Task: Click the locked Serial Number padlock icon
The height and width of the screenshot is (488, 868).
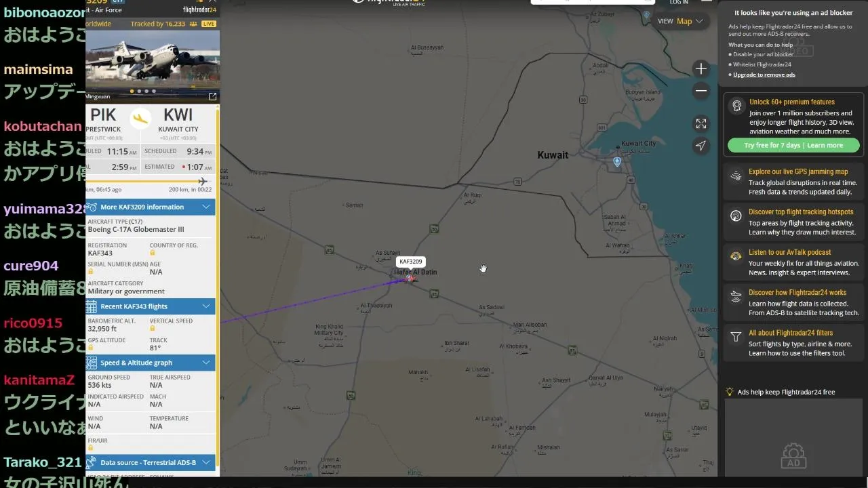Action: (x=91, y=272)
